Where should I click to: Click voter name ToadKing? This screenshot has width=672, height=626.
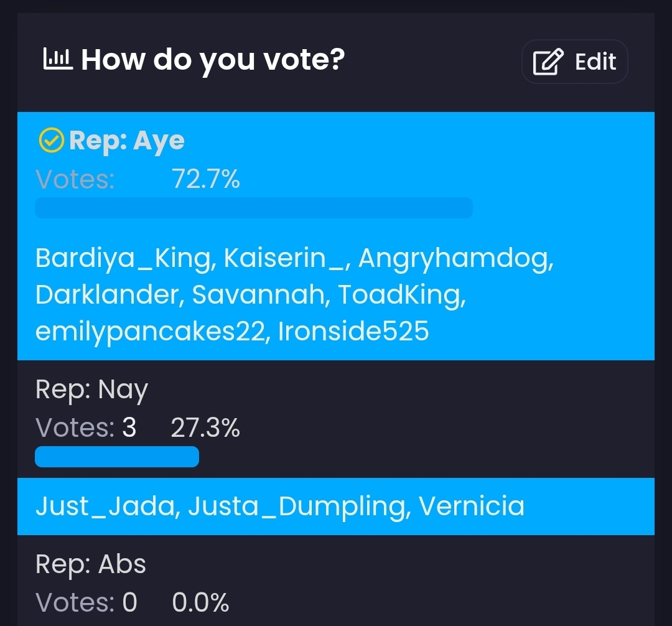(x=401, y=295)
